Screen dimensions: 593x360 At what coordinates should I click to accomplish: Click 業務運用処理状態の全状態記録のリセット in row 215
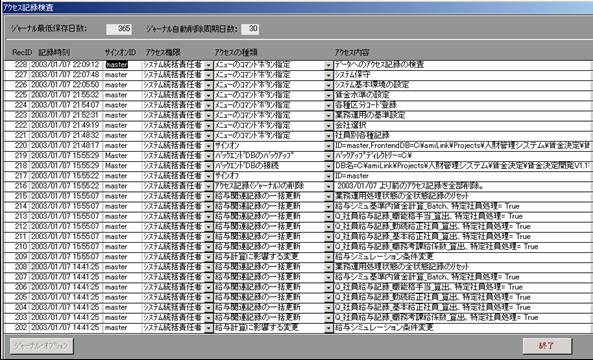(x=463, y=196)
